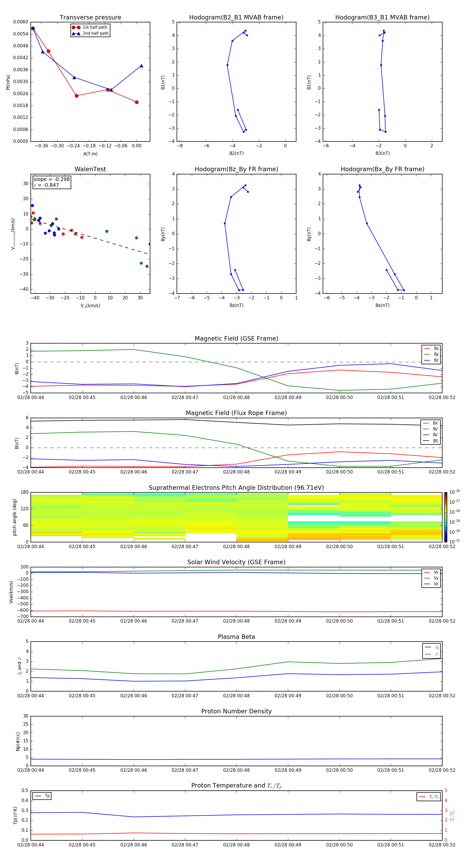473x868 pixels.
Task: Click the 'Tp(10^6K)' y-axis label
Action: pos(15,815)
